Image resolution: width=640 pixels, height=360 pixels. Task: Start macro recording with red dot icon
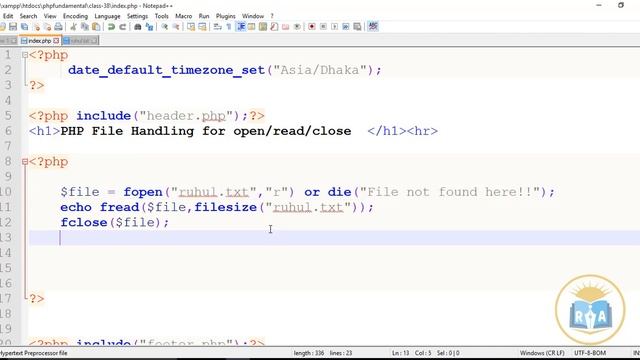312,27
